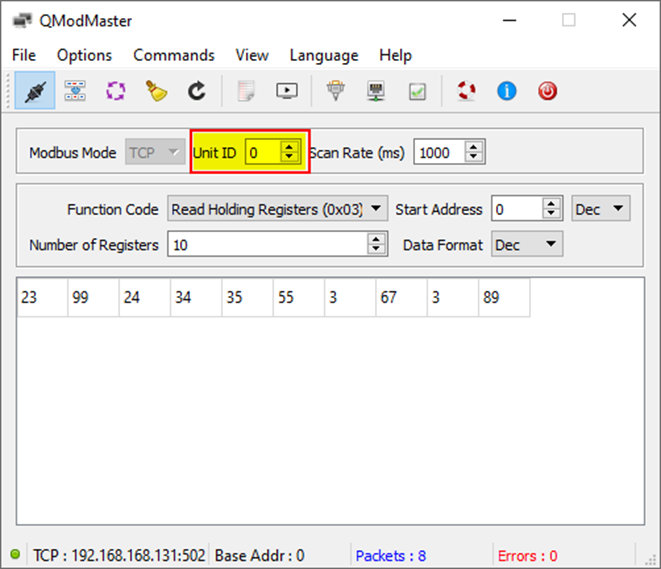This screenshot has width=661, height=569.
Task: Click the Packets : 8 status counter
Action: point(391,556)
